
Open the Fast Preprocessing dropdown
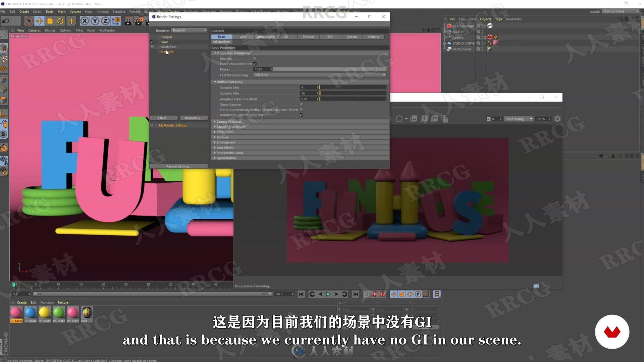click(320, 75)
